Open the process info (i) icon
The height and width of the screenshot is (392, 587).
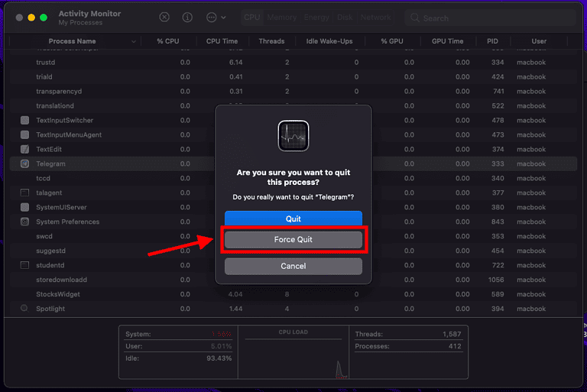pos(187,17)
